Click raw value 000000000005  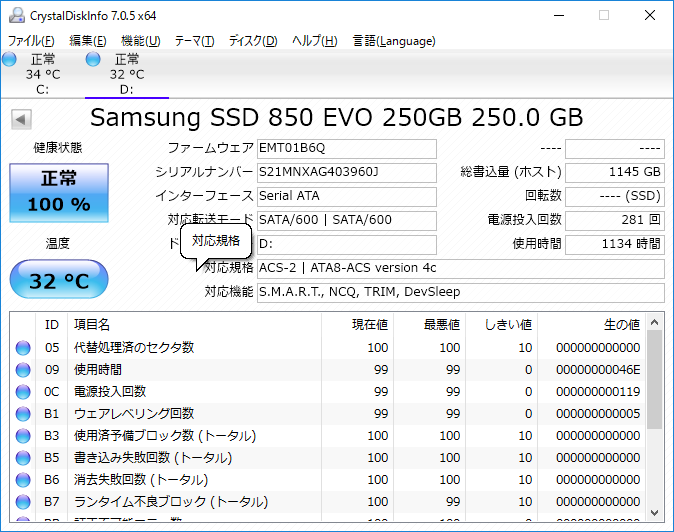[598, 413]
